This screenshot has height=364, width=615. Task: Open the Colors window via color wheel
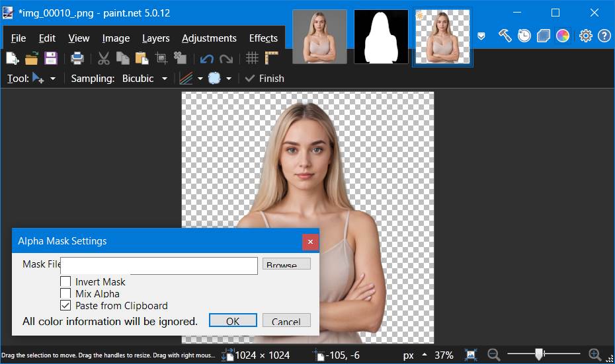click(x=563, y=36)
